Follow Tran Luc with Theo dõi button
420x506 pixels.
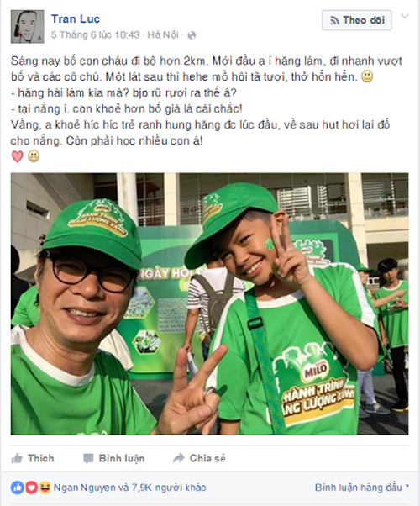click(357, 20)
